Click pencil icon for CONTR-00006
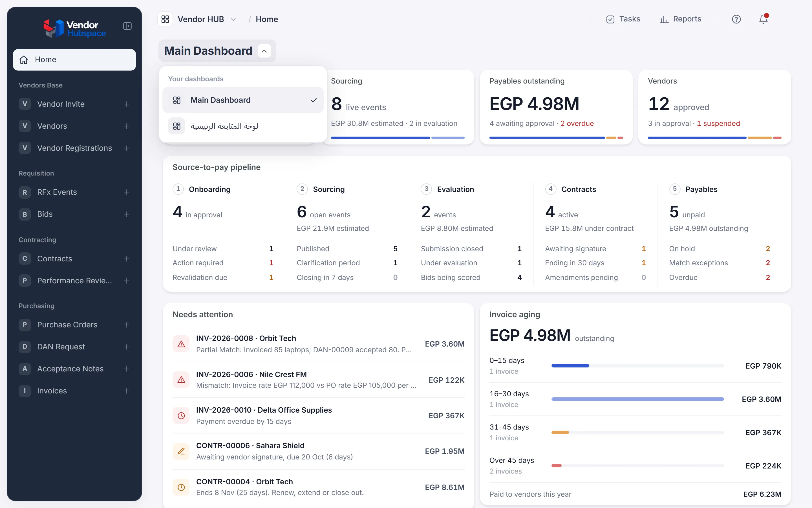The image size is (812, 508). click(181, 451)
